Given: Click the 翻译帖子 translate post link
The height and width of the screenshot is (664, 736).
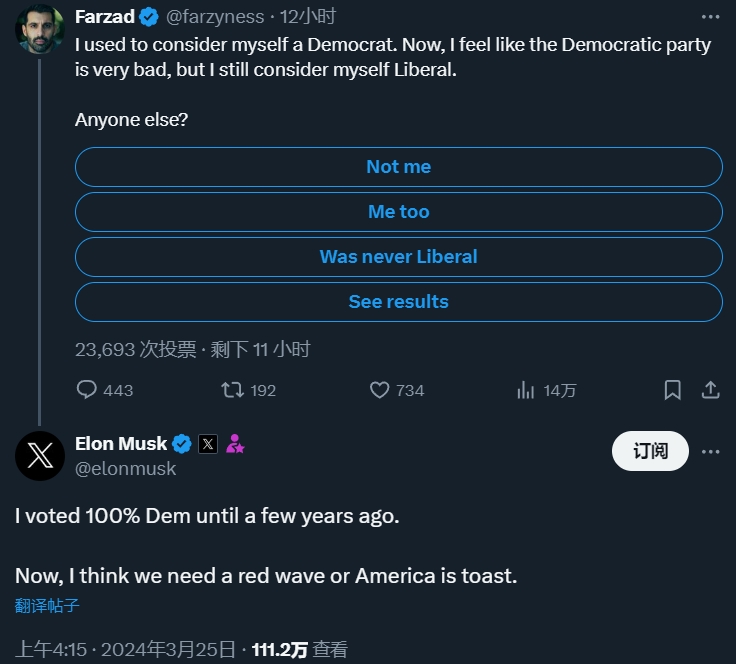Looking at the screenshot, I should 47,605.
